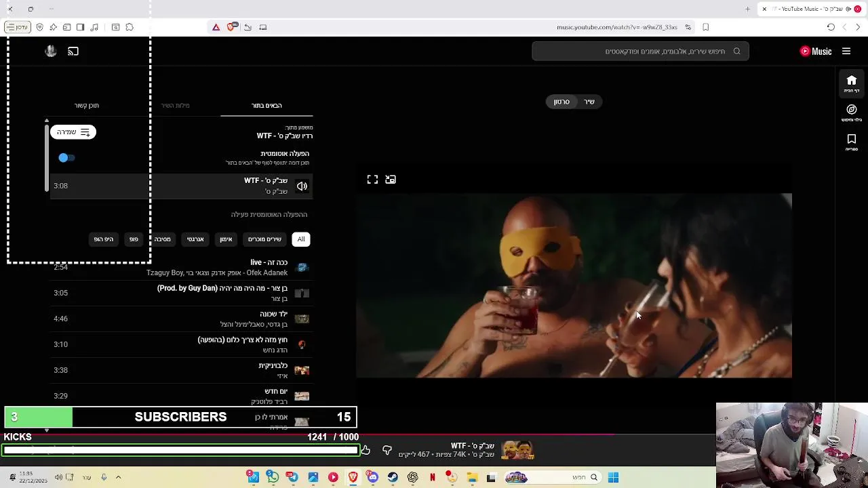This screenshot has width=868, height=488.
Task: Open a new browser tab
Action: pos(747,9)
